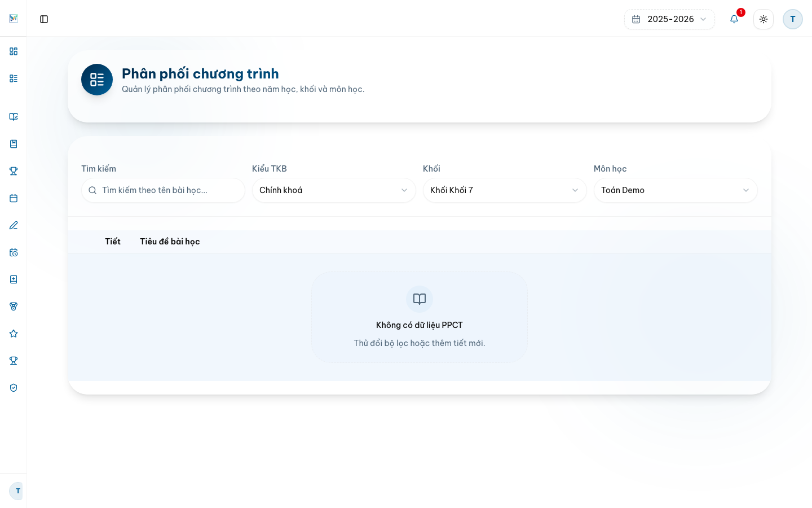Click the calendar icon in sidebar

14,198
